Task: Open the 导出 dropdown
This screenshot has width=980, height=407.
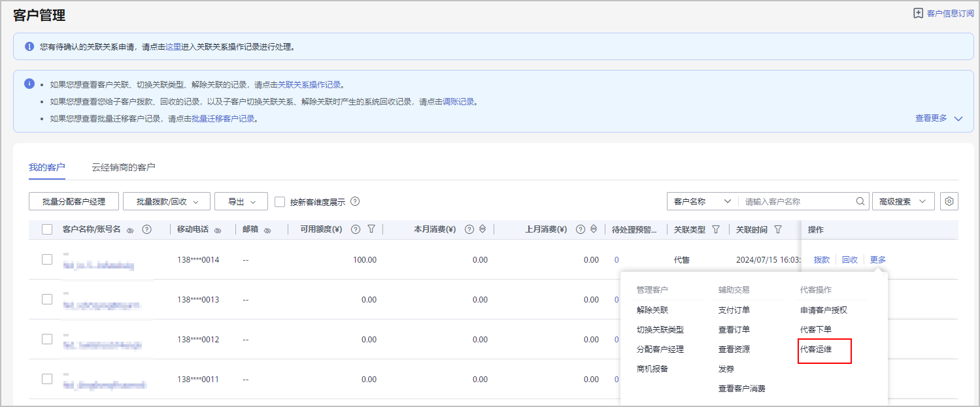Action: [241, 202]
